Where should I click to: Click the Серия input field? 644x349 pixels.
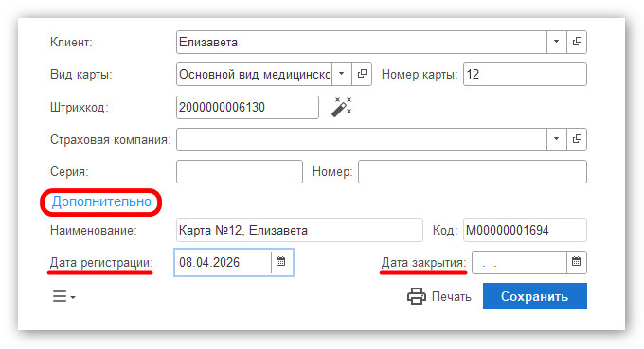click(x=240, y=171)
